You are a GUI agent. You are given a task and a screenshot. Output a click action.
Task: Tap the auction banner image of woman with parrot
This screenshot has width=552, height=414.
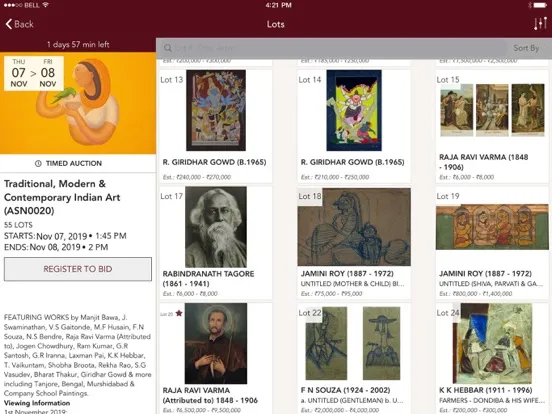(x=78, y=103)
